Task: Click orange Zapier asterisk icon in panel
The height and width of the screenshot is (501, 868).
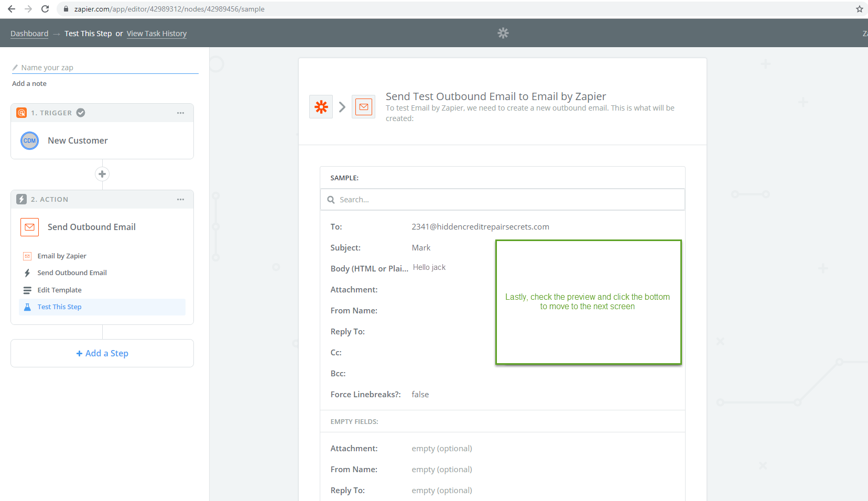Action: pos(321,107)
